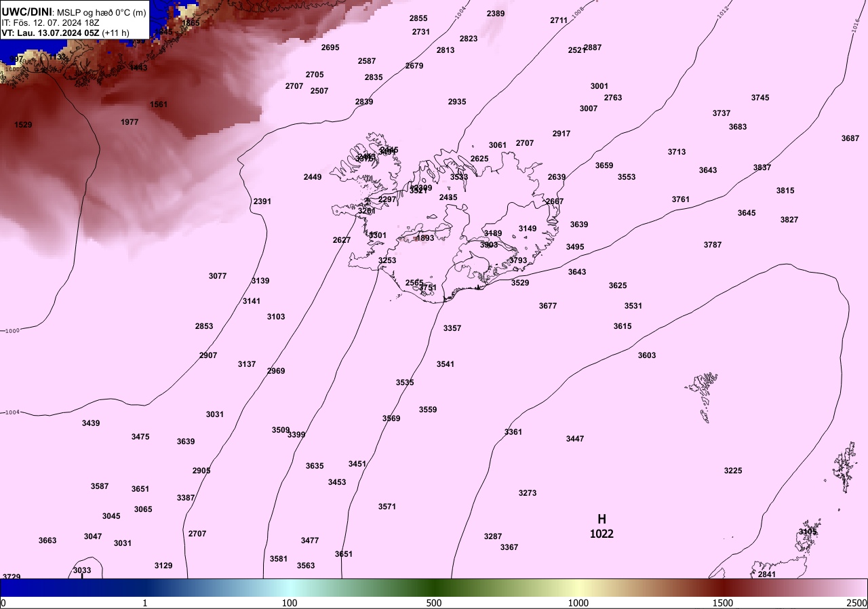Image resolution: width=868 pixels, height=609 pixels.
Task: Click the height value 3659
Action: click(604, 165)
